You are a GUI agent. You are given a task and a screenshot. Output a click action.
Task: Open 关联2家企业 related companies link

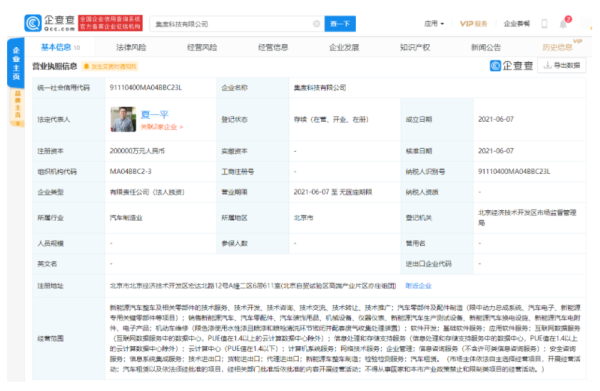click(x=161, y=127)
